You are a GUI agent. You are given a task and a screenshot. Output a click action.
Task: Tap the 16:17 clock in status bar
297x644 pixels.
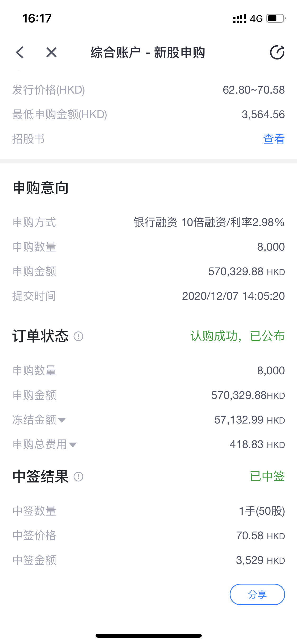coord(37,19)
